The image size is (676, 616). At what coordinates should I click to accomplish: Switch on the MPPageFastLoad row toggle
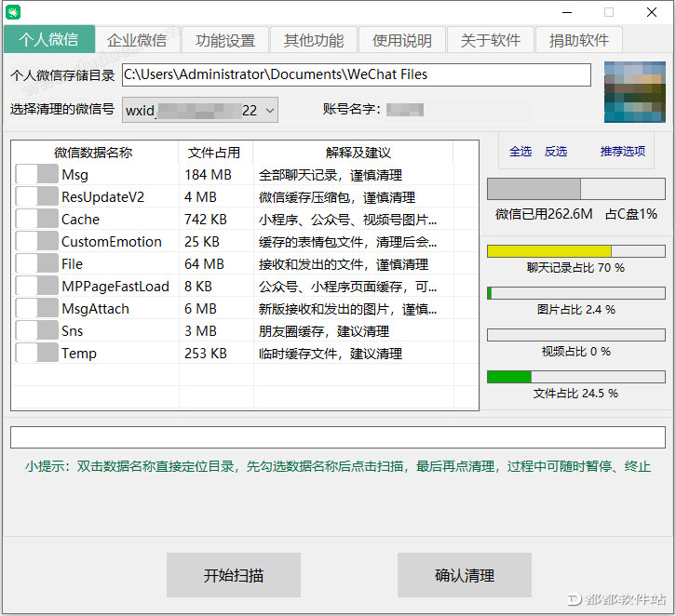36,286
